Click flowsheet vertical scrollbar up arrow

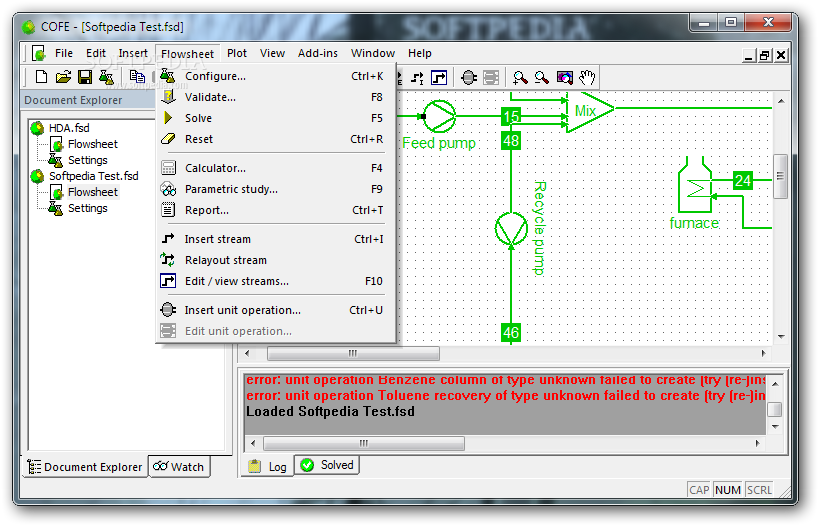(x=781, y=101)
